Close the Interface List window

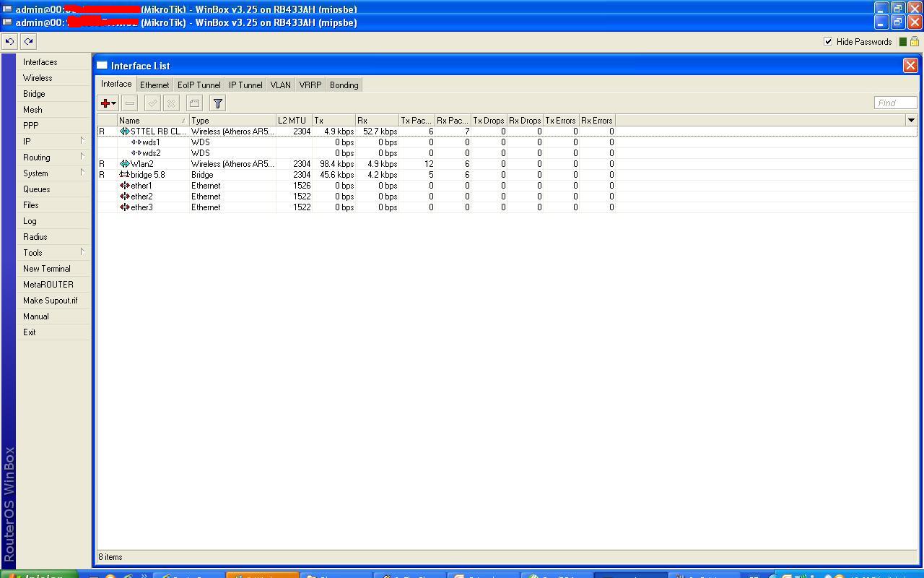pyautogui.click(x=910, y=65)
